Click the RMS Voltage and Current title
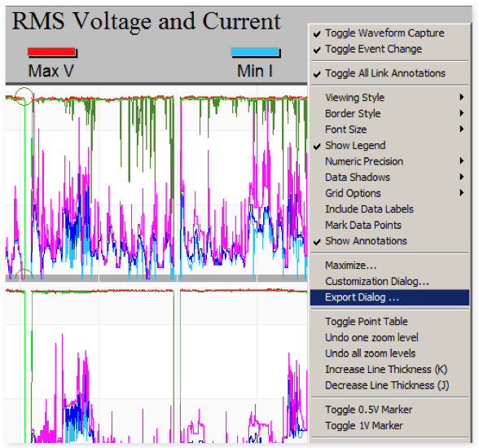The width and height of the screenshot is (479, 448). (x=146, y=21)
